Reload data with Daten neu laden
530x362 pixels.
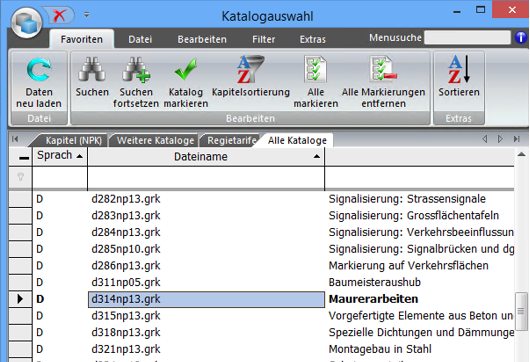coord(39,83)
